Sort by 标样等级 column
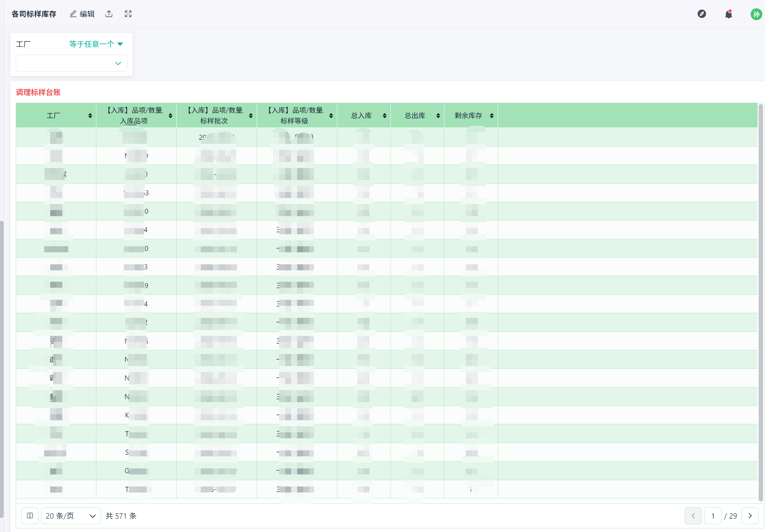The width and height of the screenshot is (765, 532). point(331,116)
